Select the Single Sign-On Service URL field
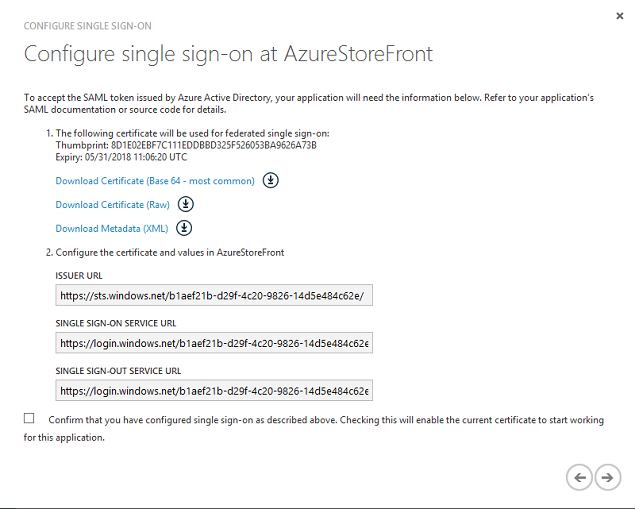Viewport: 636px width, 510px height. [214, 343]
